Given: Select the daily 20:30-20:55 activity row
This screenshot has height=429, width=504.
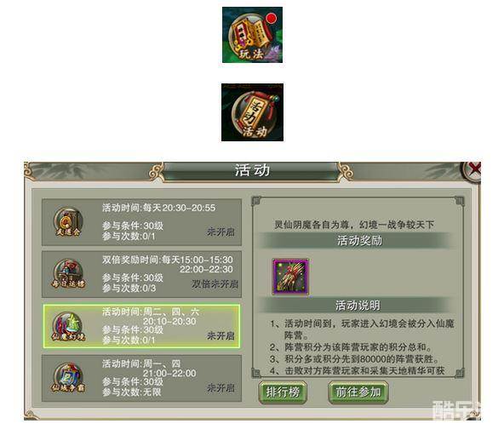Looking at the screenshot, I should point(141,222).
